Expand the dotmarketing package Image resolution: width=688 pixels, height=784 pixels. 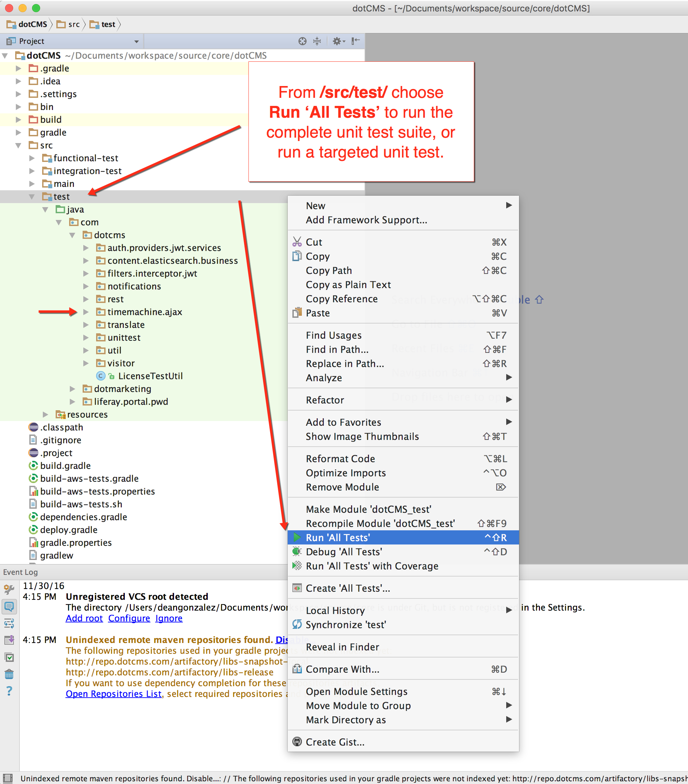coord(73,389)
